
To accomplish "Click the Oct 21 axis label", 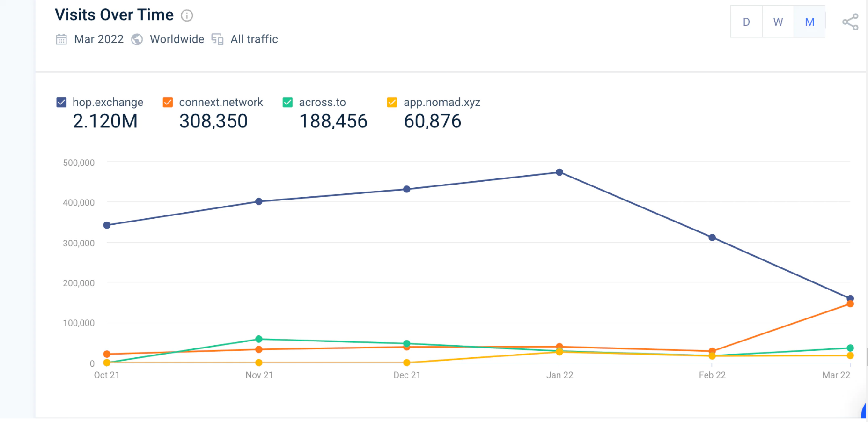I will [x=107, y=375].
